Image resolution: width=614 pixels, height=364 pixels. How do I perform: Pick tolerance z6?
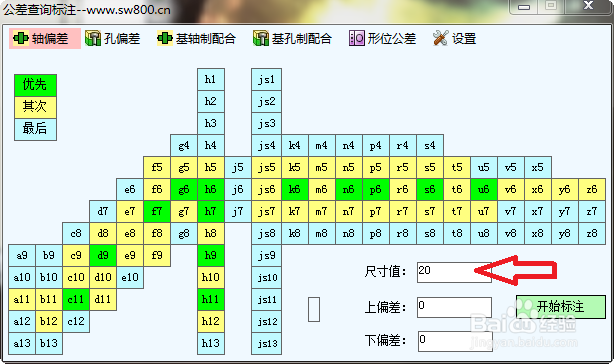coord(592,189)
